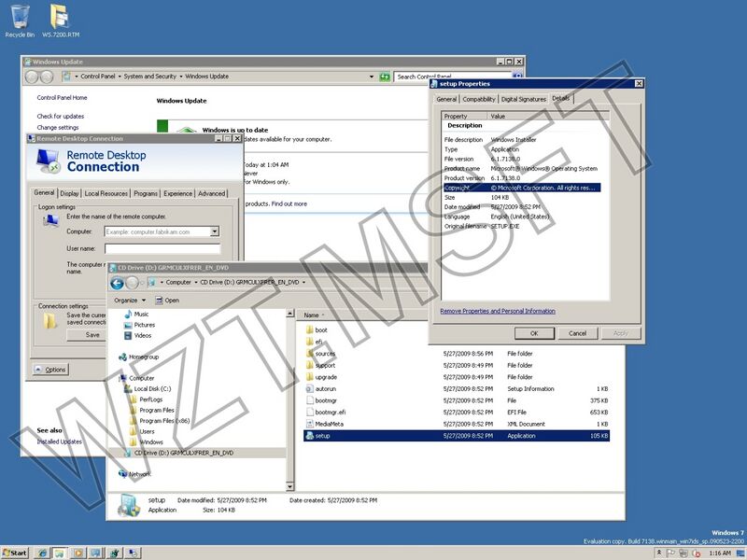Select the sources folder
The image size is (747, 560).
(x=320, y=354)
